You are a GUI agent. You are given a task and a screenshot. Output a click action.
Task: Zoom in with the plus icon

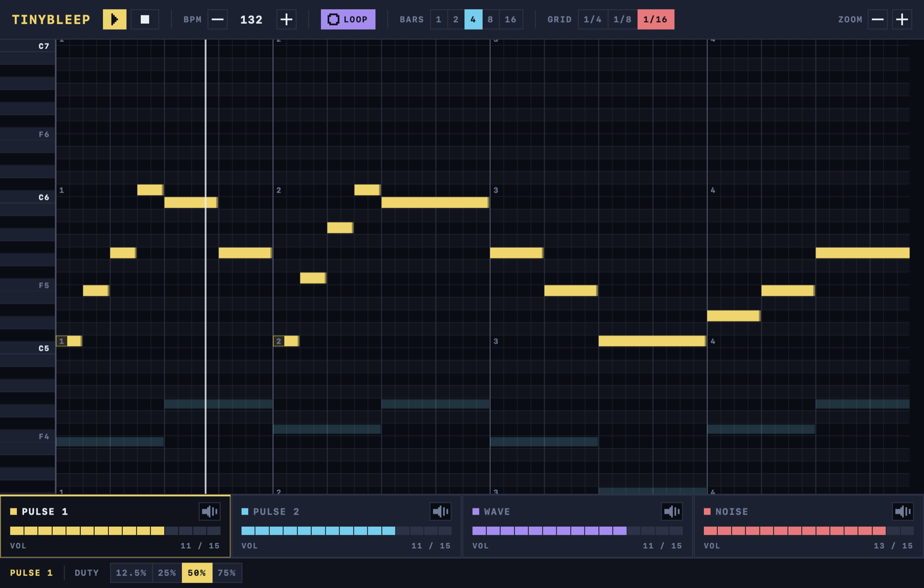tap(902, 19)
